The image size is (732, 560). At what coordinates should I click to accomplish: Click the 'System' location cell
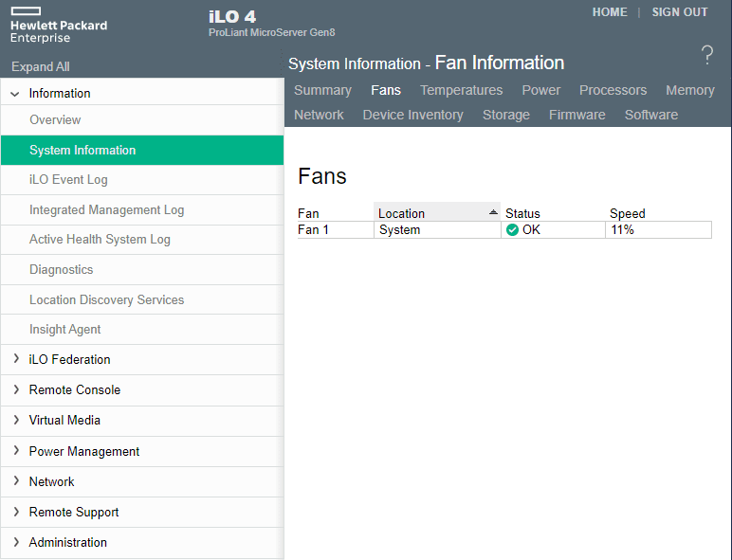point(437,229)
